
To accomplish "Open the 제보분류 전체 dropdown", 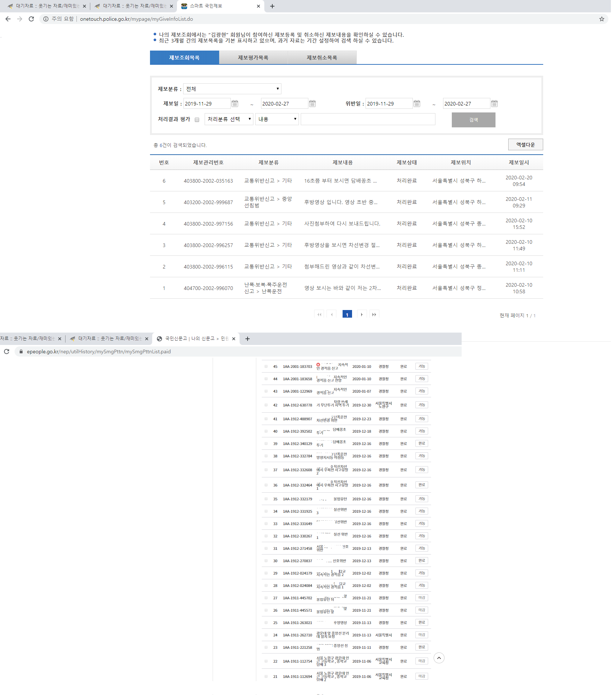I will 232,89.
